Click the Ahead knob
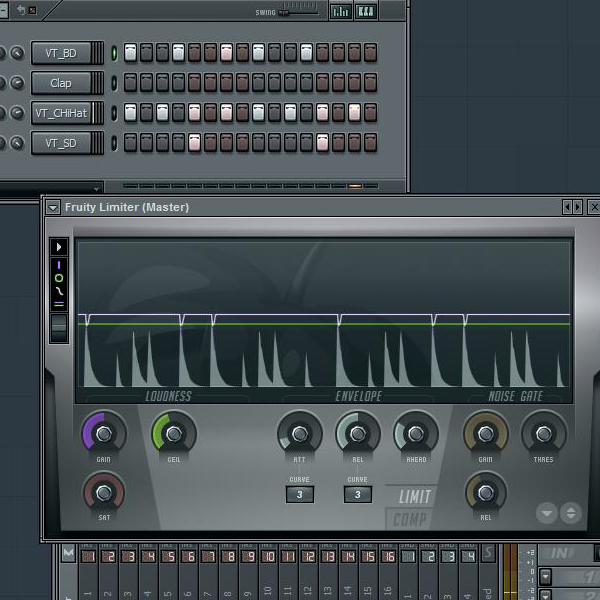This screenshot has height=600, width=600. pyautogui.click(x=416, y=434)
